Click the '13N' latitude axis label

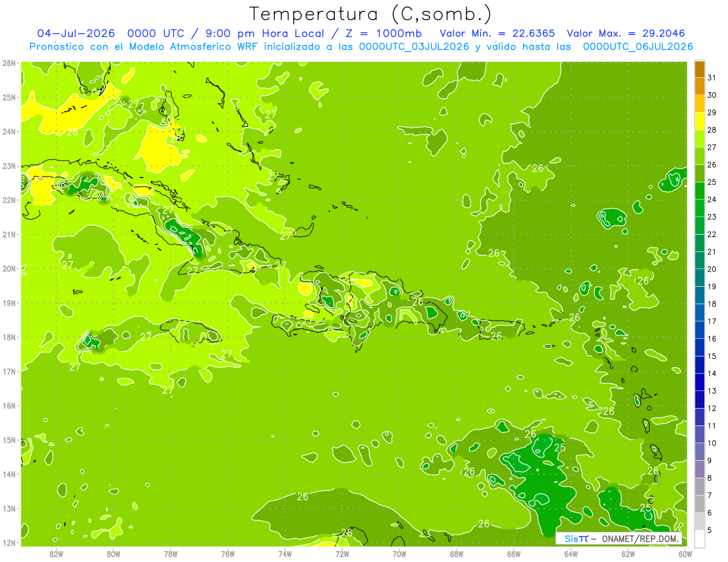point(8,509)
